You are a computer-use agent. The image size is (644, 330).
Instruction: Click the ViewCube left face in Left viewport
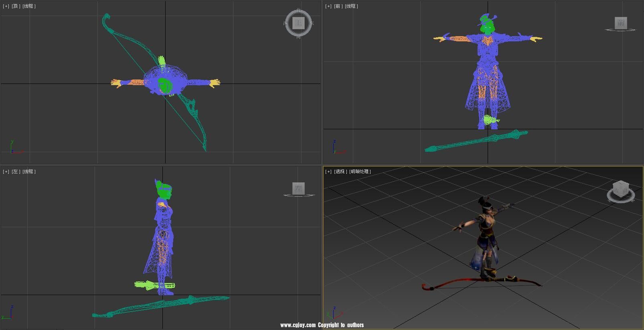[x=298, y=188]
